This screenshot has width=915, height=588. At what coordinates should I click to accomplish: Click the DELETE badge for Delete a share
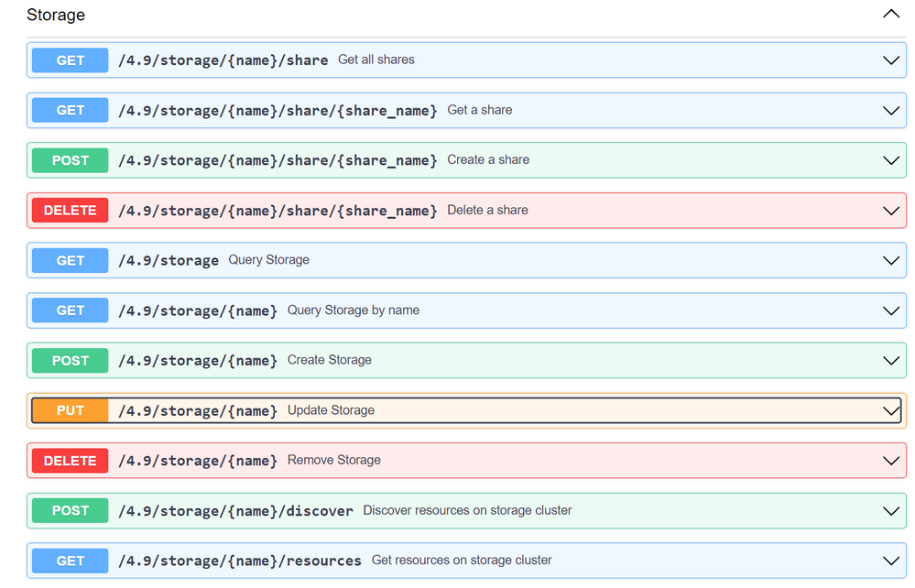click(71, 211)
